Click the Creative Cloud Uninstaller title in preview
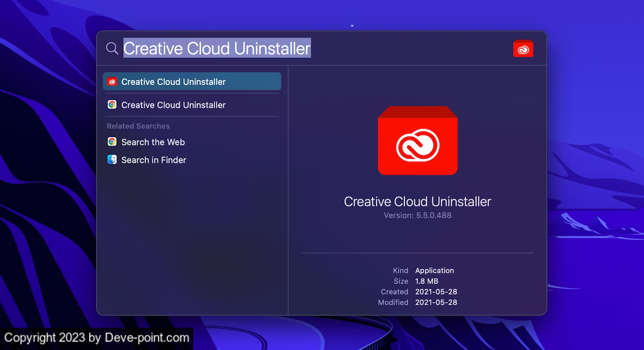644x350 pixels. point(417,202)
